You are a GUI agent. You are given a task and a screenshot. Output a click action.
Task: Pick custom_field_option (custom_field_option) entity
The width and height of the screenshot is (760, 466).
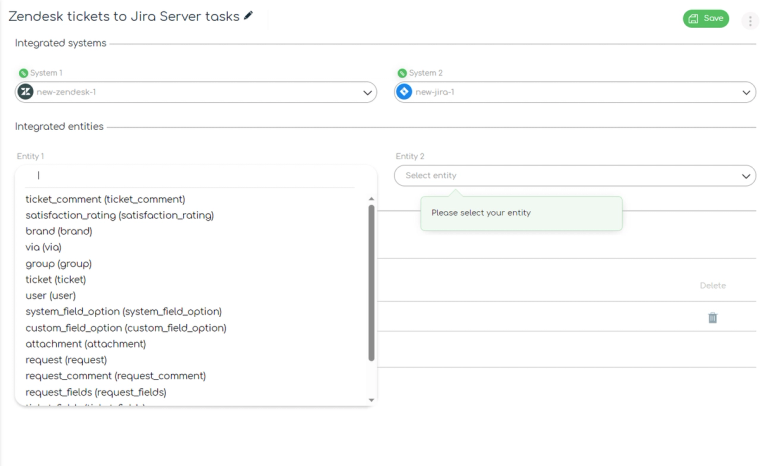pyautogui.click(x=126, y=328)
